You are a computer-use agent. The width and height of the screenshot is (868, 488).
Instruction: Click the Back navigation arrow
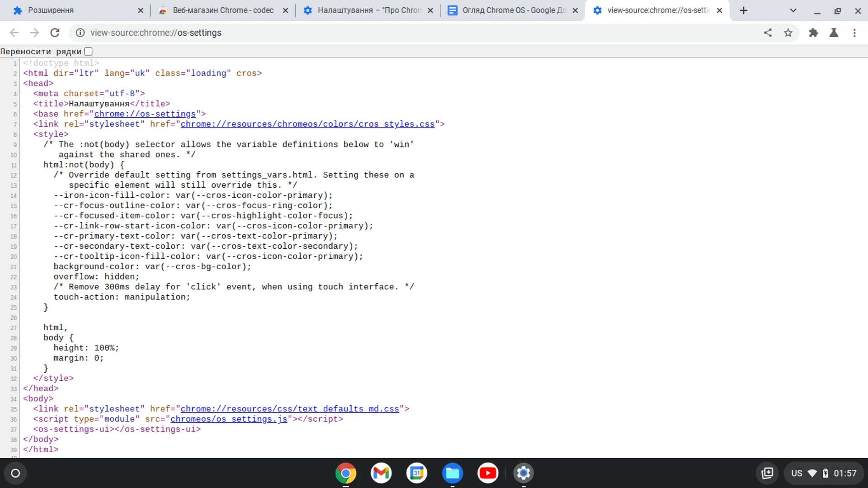tap(14, 33)
